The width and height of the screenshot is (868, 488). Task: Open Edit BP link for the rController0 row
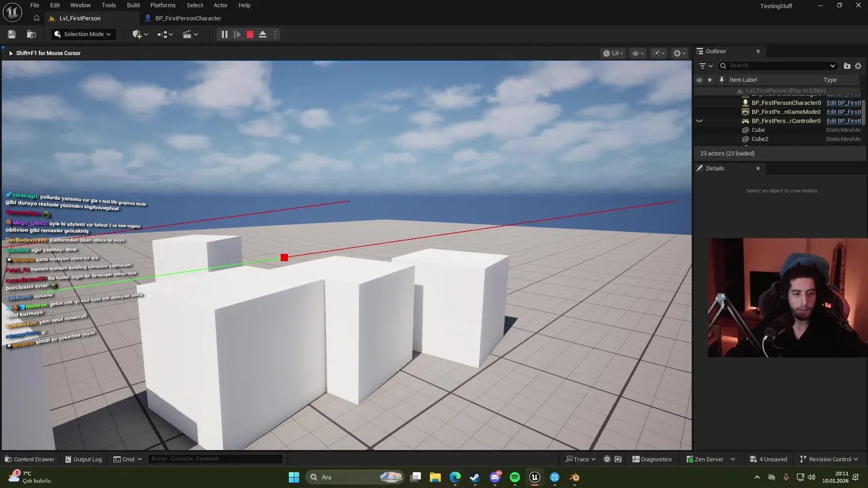pyautogui.click(x=844, y=121)
